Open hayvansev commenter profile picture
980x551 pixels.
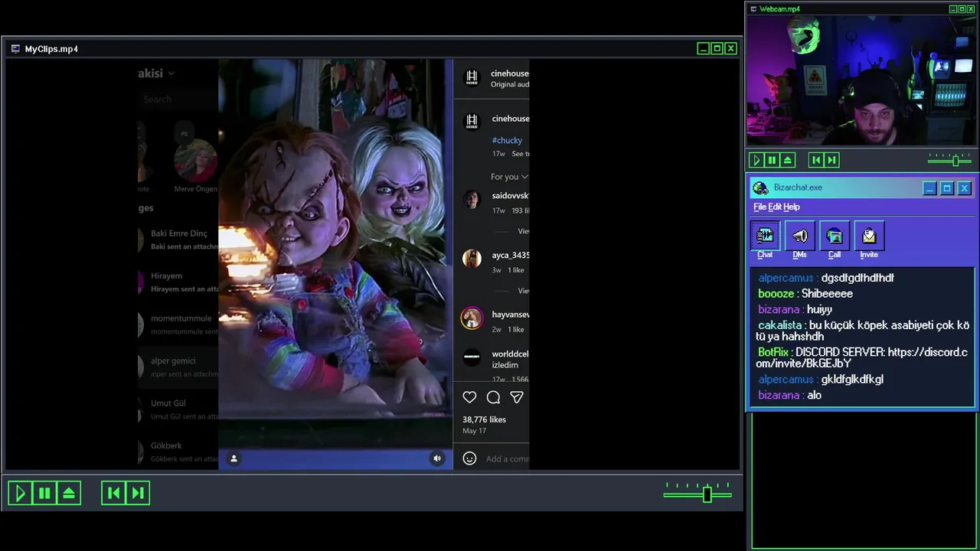tap(472, 318)
